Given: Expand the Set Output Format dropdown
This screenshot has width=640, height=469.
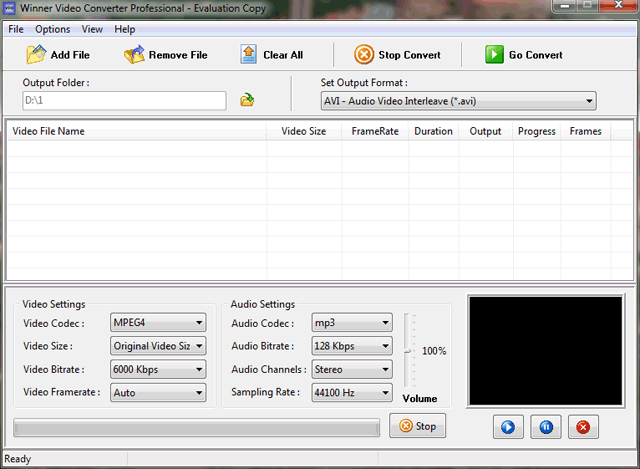Looking at the screenshot, I should (x=458, y=101).
